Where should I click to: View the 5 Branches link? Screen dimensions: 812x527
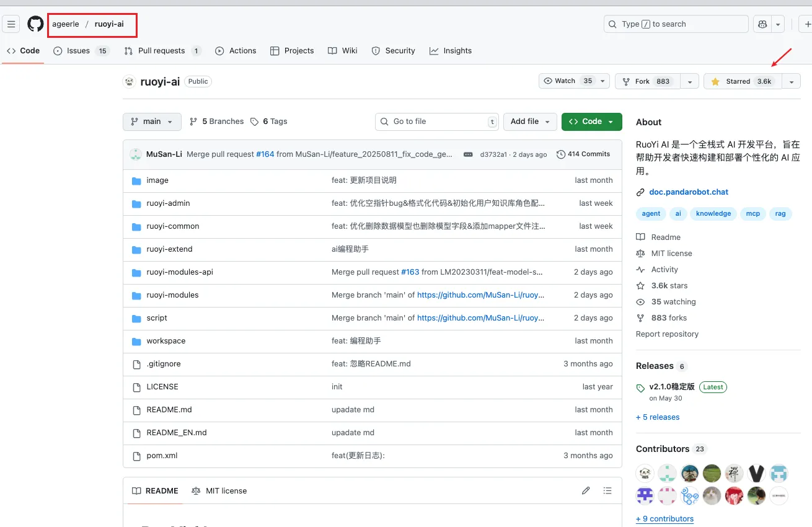[x=217, y=122]
